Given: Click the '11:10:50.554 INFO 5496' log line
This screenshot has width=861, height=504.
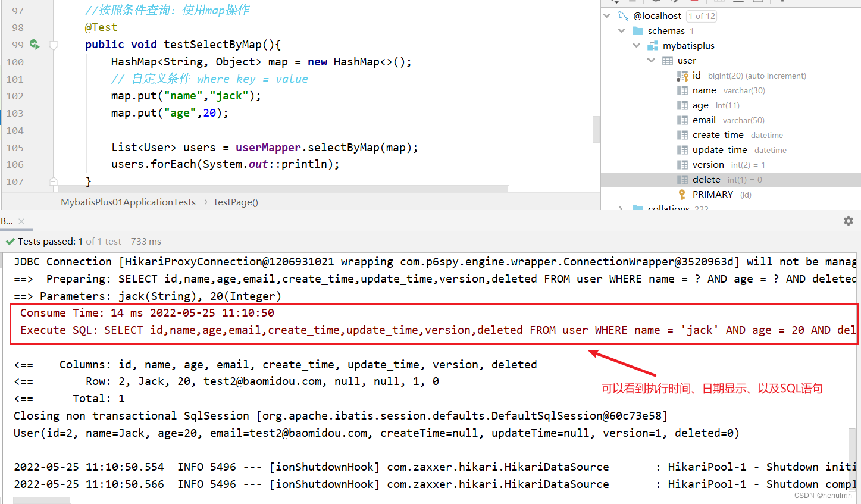Looking at the screenshot, I should (435, 467).
